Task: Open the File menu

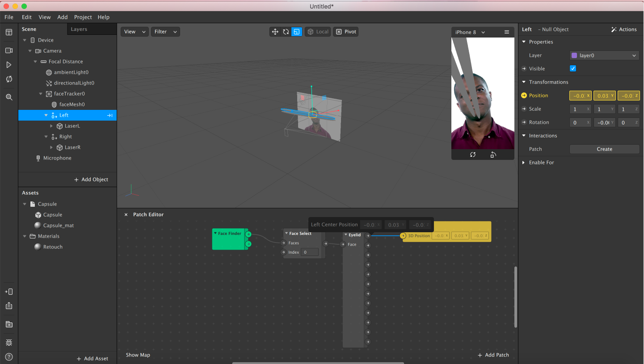Action: [x=9, y=17]
